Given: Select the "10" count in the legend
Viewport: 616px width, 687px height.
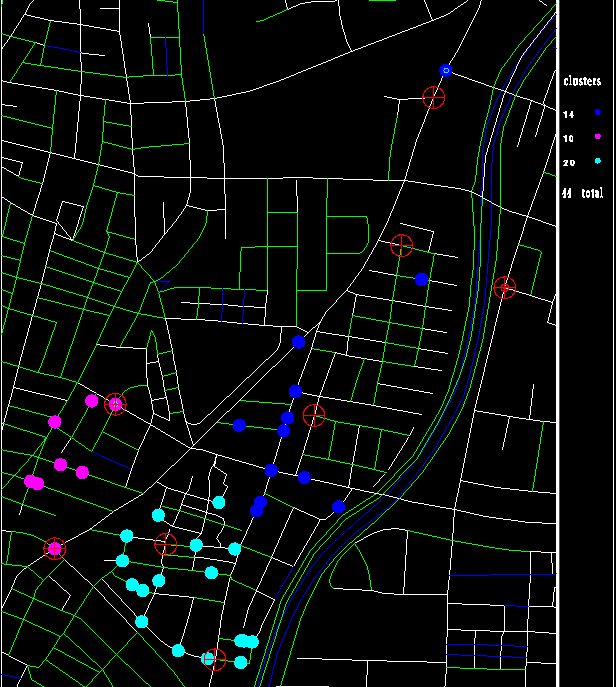Looking at the screenshot, I should click(x=568, y=138).
